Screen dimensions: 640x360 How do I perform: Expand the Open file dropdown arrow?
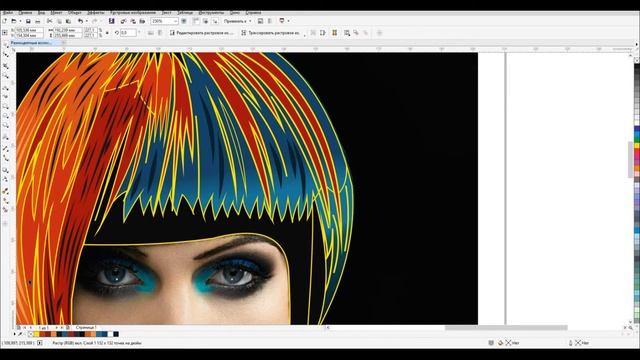coord(20,21)
